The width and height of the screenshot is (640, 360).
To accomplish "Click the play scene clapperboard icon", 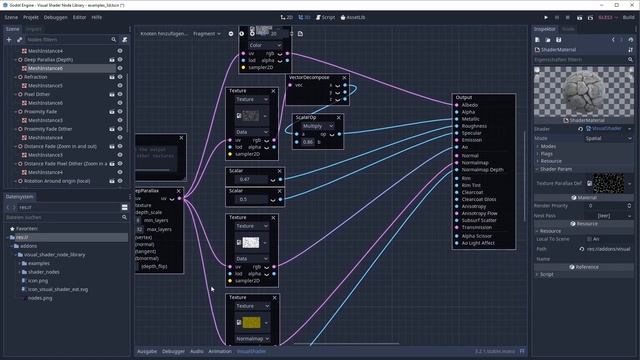I will click(x=579, y=18).
